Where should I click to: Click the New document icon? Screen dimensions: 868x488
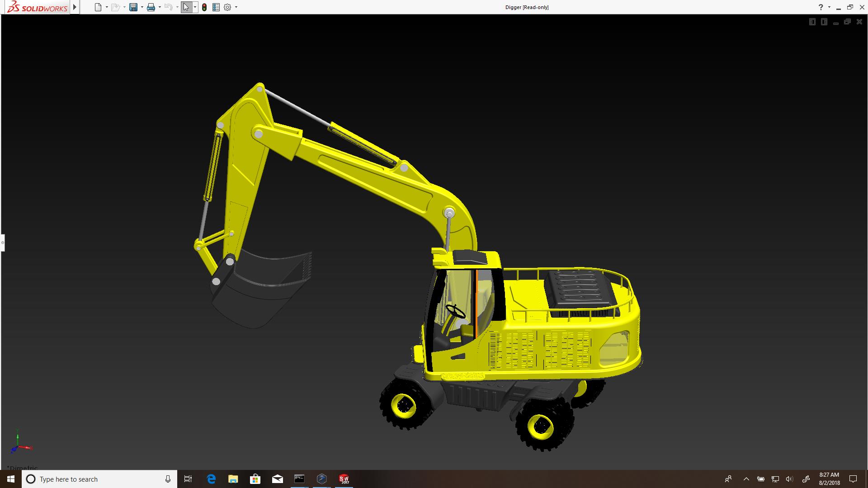[x=98, y=7]
